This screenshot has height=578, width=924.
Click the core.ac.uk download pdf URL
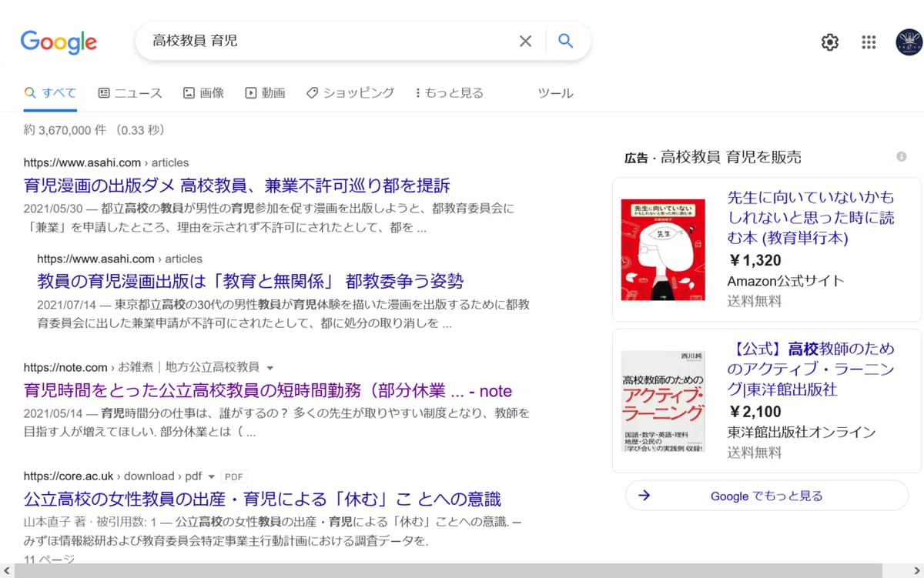tap(113, 476)
